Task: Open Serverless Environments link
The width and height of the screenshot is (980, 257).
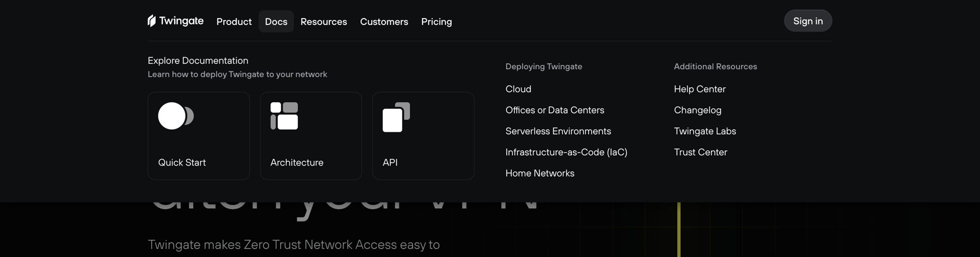Action: pos(558,131)
